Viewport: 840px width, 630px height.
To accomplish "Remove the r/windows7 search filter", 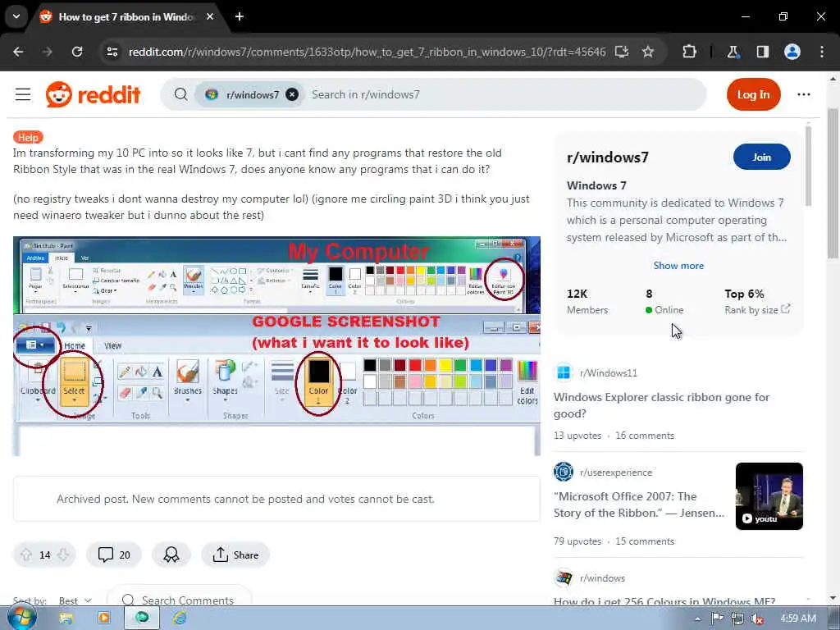I will (x=292, y=95).
